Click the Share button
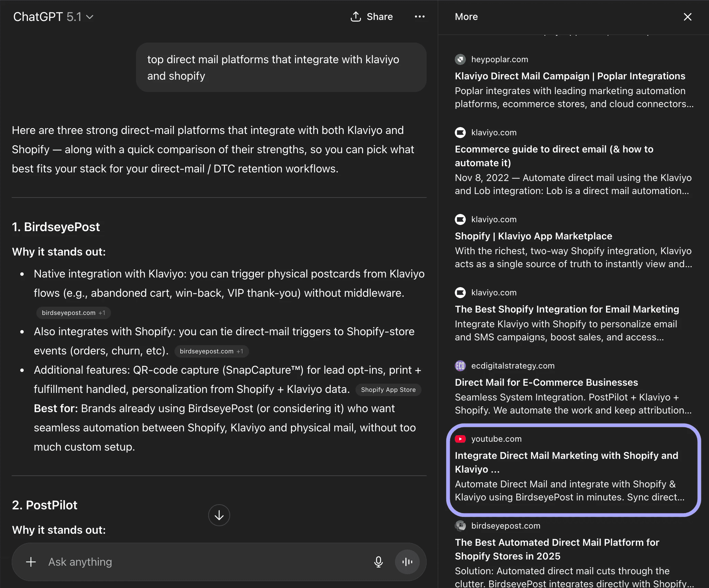709x588 pixels. (x=371, y=16)
